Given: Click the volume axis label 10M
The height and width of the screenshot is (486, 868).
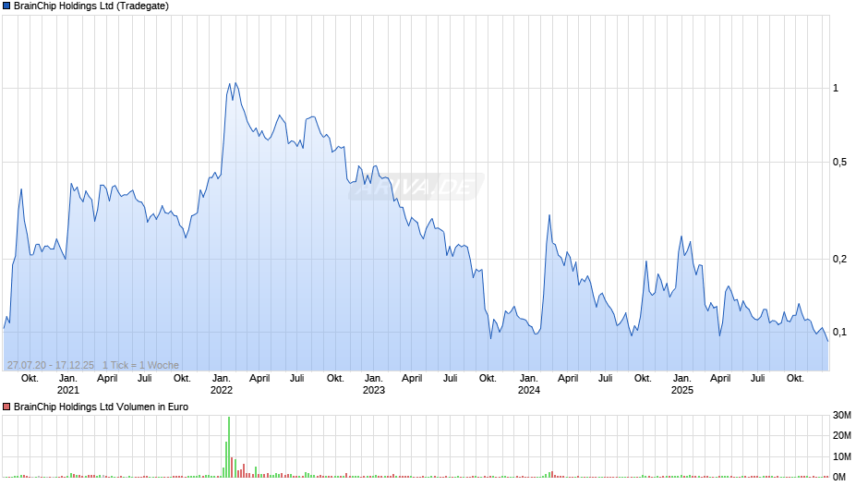Looking at the screenshot, I should coord(842,456).
